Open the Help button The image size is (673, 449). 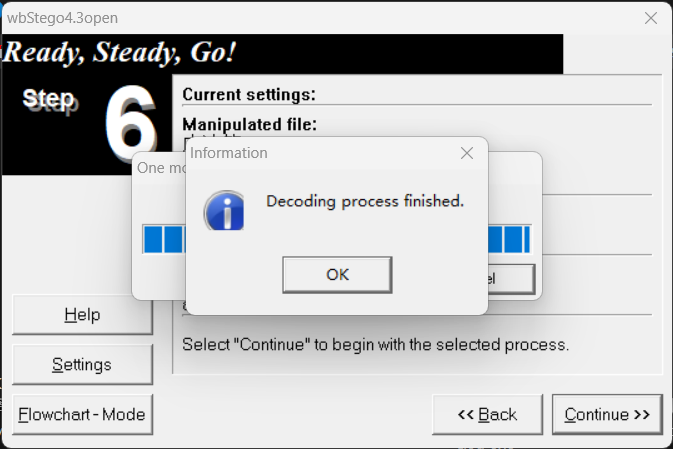pyautogui.click(x=82, y=315)
